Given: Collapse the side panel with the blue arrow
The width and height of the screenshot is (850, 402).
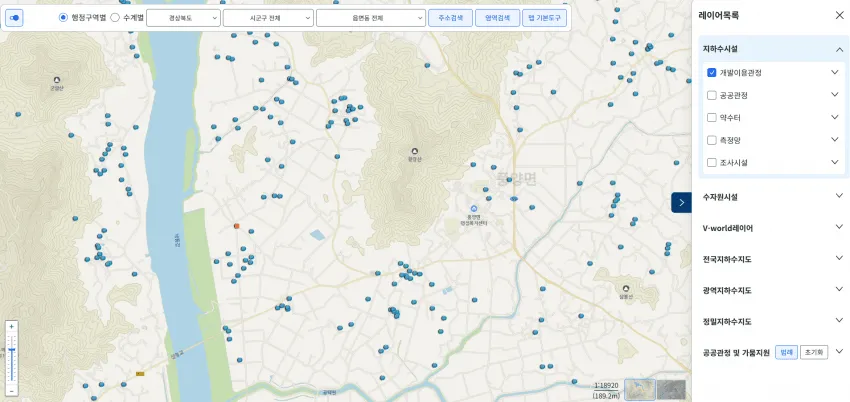Looking at the screenshot, I should point(681,203).
